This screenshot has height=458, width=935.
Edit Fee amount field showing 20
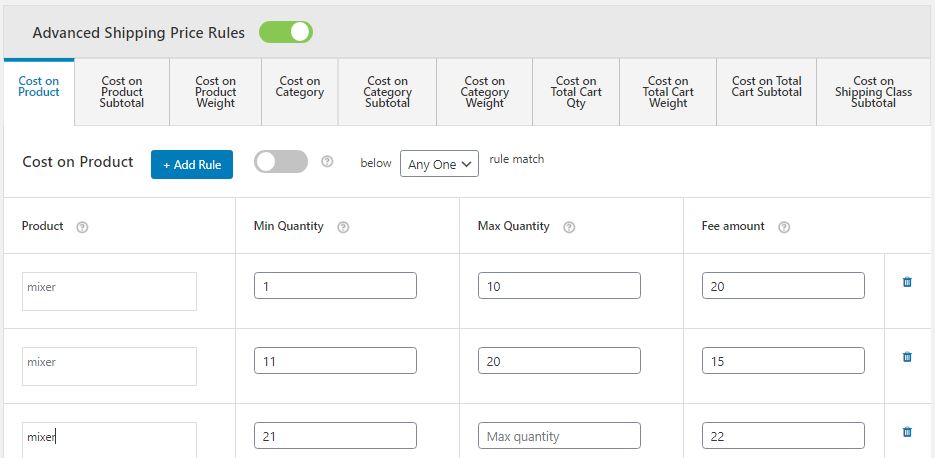click(x=784, y=286)
